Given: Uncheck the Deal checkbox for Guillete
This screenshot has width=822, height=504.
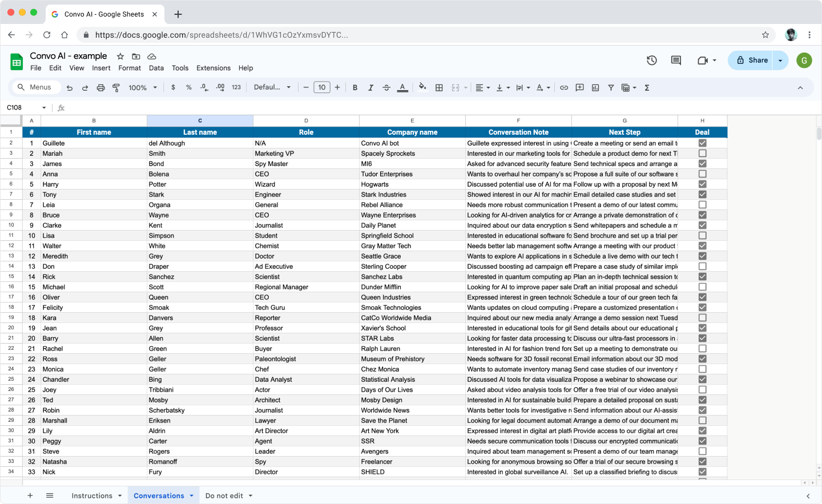Looking at the screenshot, I should coord(702,143).
